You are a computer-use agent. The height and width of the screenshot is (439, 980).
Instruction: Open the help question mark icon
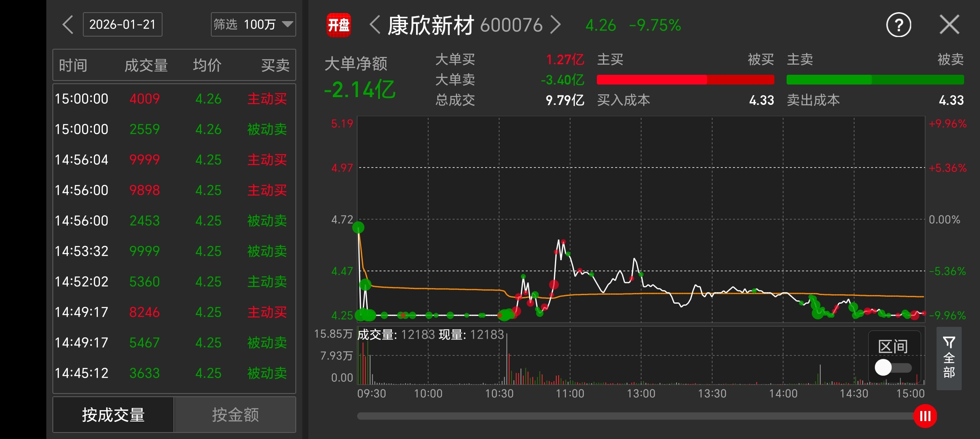coord(898,25)
